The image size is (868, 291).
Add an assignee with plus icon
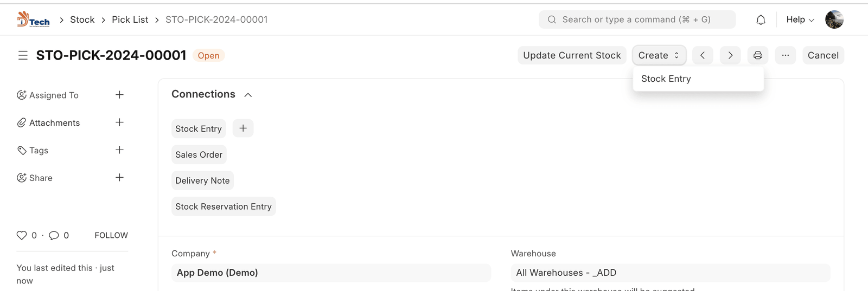[x=120, y=95]
